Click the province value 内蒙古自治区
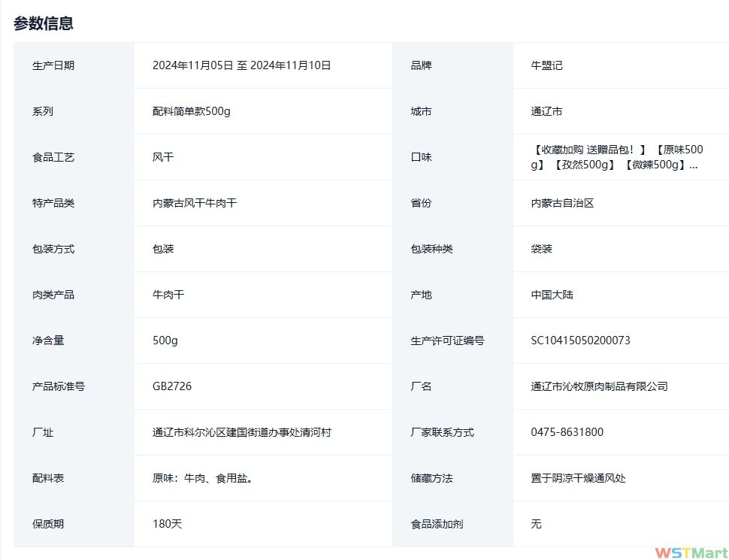729x560 pixels. [x=562, y=203]
